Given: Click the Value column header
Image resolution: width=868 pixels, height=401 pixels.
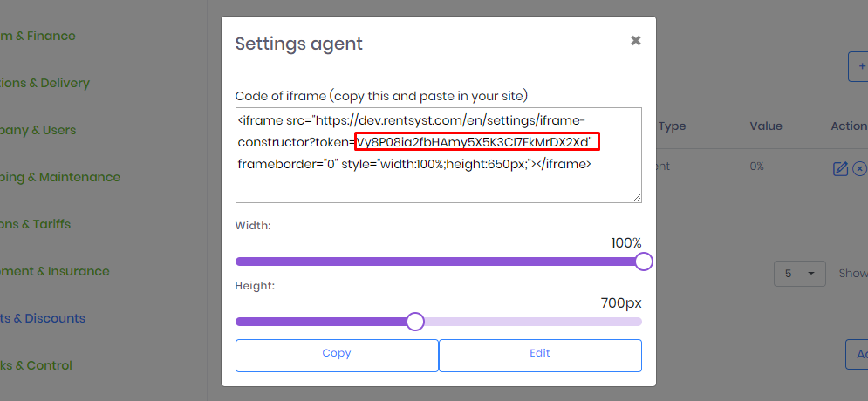Looking at the screenshot, I should (766, 126).
